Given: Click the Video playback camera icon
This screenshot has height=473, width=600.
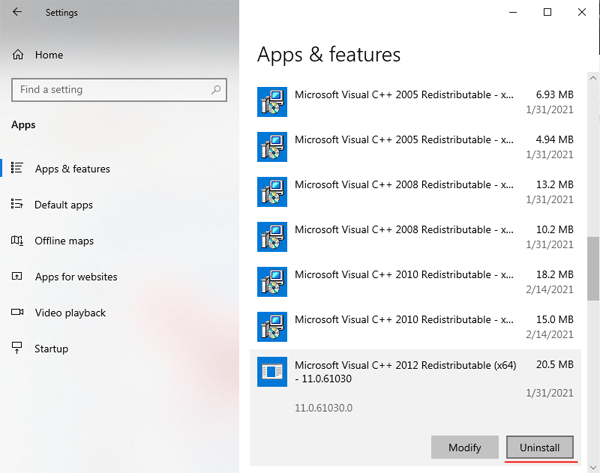Looking at the screenshot, I should (17, 312).
